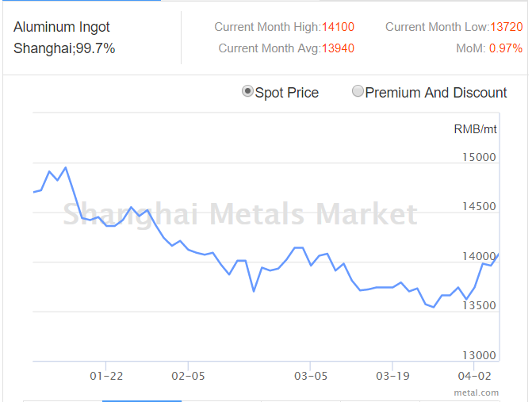Click the metal.com credit link

coord(477,392)
